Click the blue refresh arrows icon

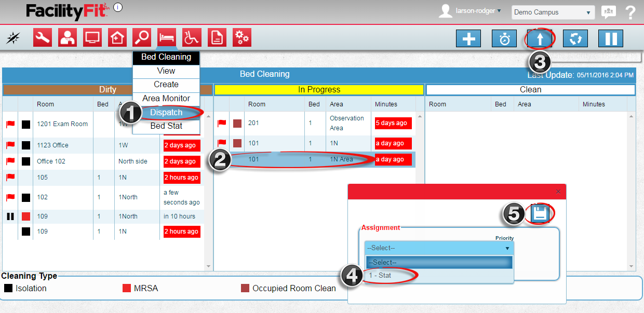(x=575, y=39)
